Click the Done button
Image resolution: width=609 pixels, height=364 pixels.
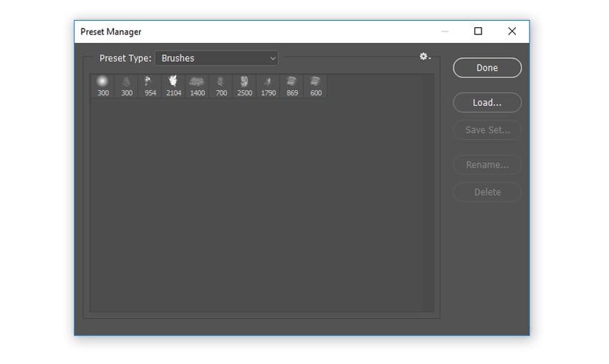[487, 68]
